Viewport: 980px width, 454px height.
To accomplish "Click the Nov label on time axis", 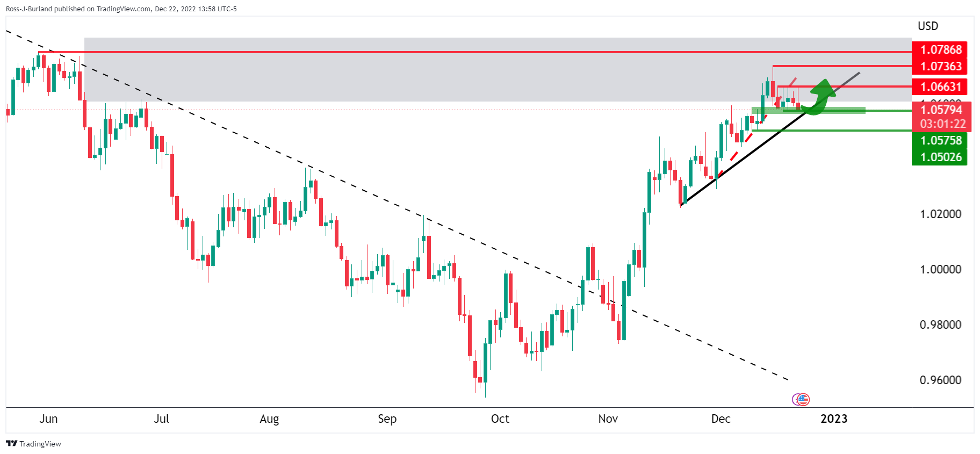I will [608, 419].
